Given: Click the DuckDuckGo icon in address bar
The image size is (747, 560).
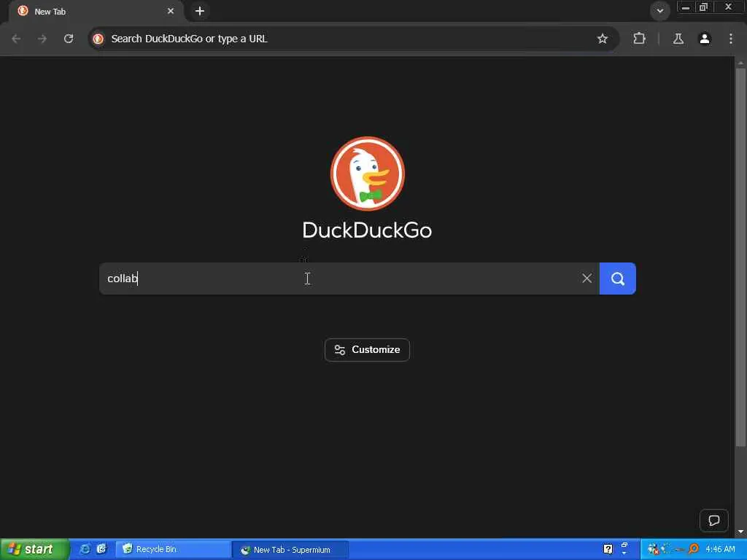Looking at the screenshot, I should pyautogui.click(x=98, y=39).
